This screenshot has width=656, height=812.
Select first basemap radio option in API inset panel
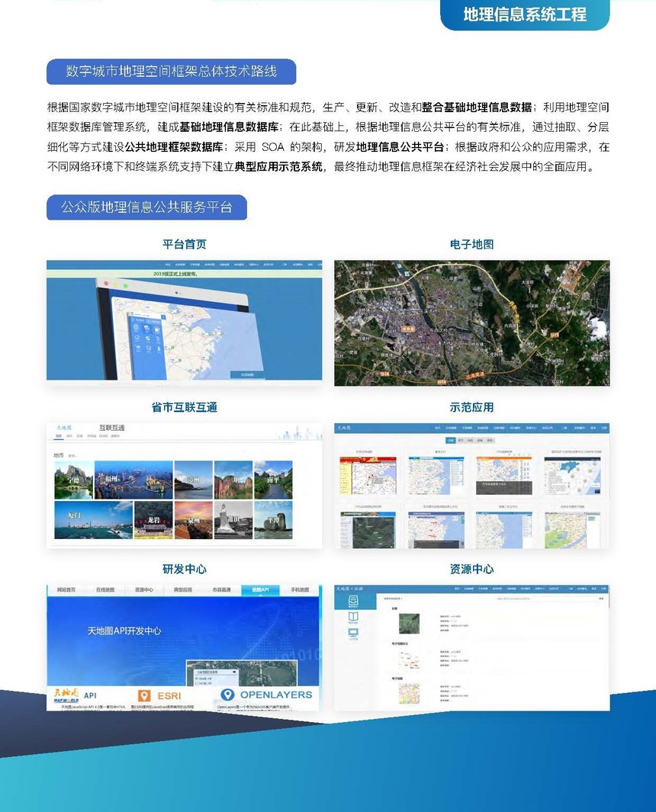pyautogui.click(x=198, y=677)
